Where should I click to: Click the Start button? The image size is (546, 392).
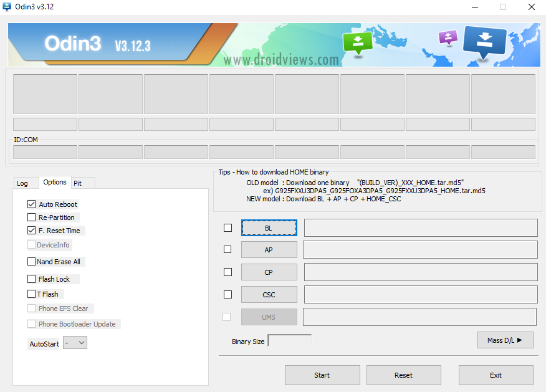(322, 375)
